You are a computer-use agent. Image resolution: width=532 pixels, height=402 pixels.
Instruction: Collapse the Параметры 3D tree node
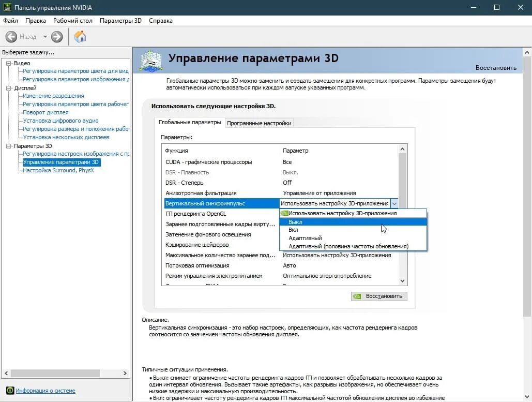(9, 146)
